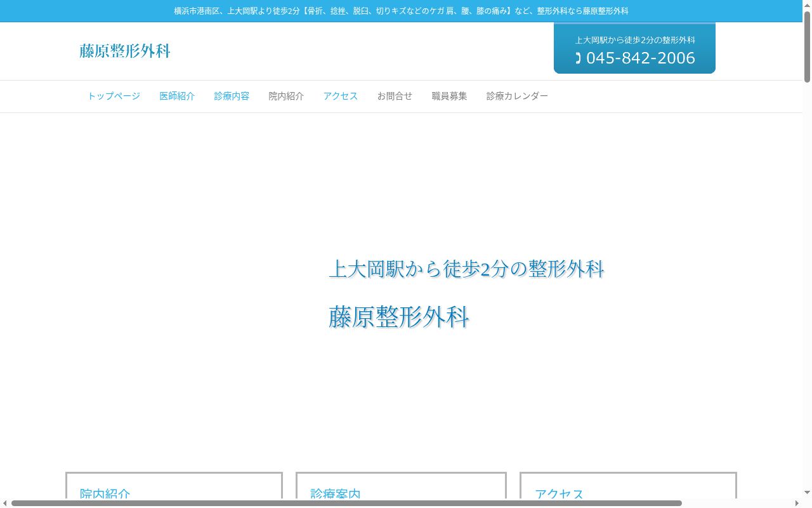The image size is (812, 508).
Task: Click the vertical scrollbar thumb
Action: 807,46
